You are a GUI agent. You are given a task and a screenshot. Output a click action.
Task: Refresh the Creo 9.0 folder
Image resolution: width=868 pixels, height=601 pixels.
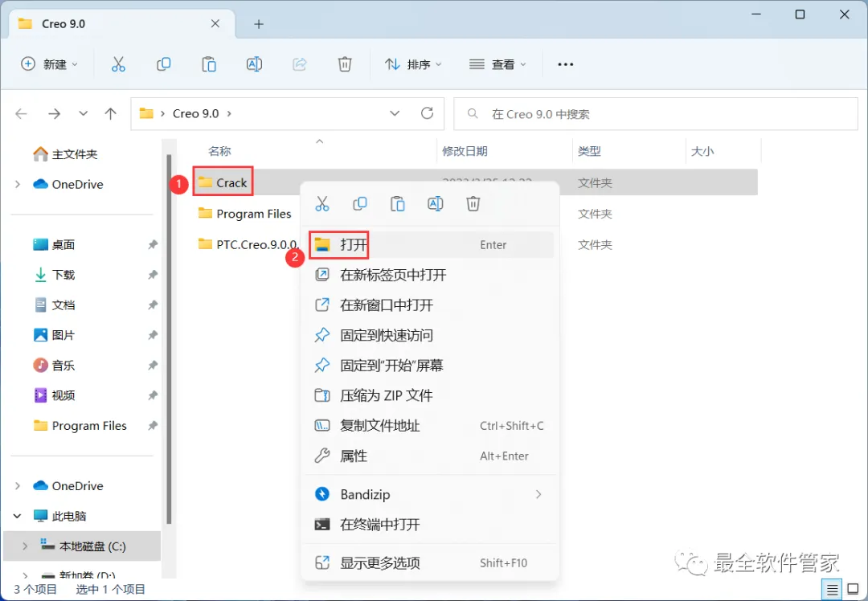pyautogui.click(x=427, y=113)
